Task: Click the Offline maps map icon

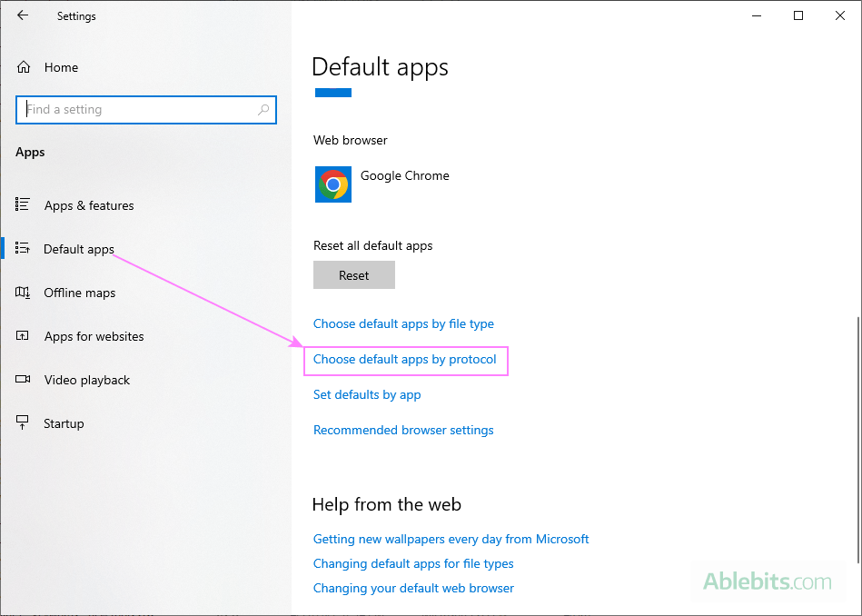Action: (23, 292)
